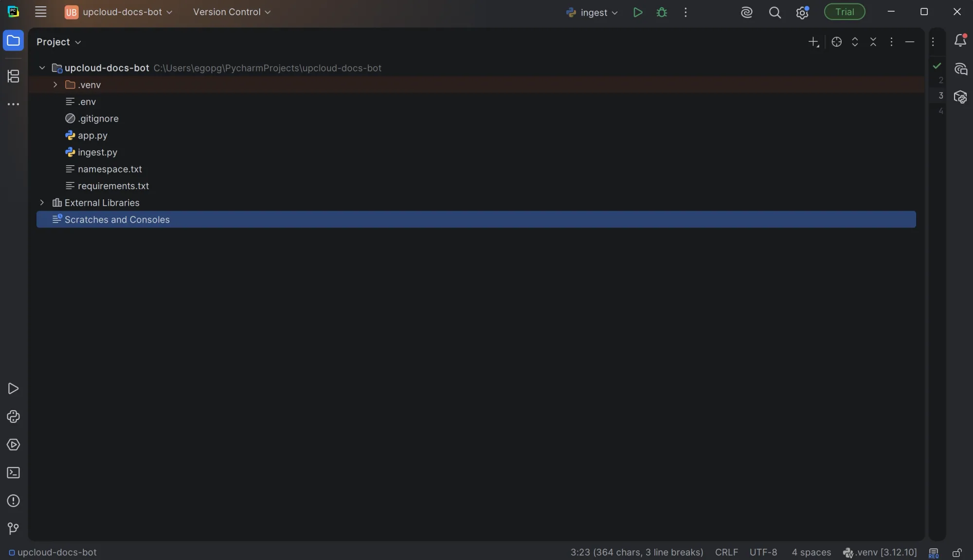Screen dimensions: 973x560
Task: Click the Trial license button
Action: (845, 12)
